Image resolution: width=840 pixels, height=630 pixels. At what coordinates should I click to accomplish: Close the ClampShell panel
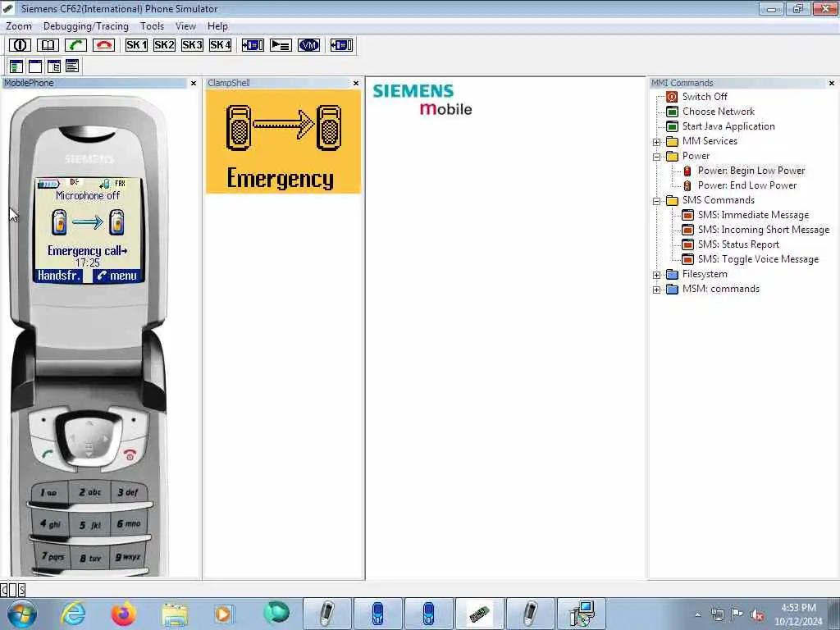pos(356,83)
